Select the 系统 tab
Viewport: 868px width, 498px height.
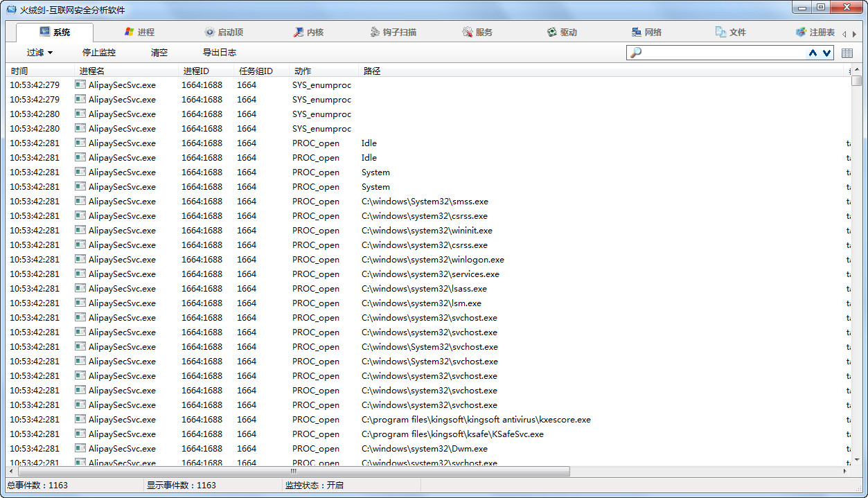pos(55,32)
